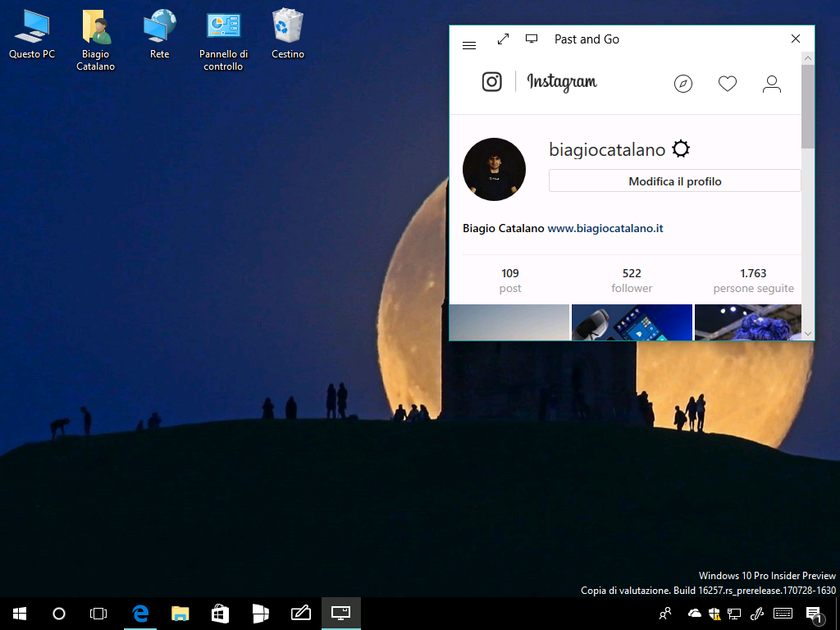840x630 pixels.
Task: Launch Microsoft Edge from the taskbar
Action: (x=140, y=614)
